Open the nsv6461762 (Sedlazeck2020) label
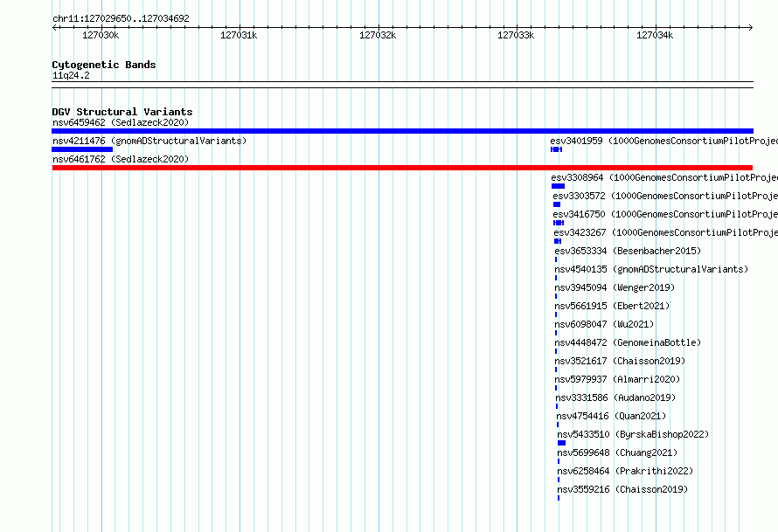Screen dimensions: 778x532 [121, 159]
